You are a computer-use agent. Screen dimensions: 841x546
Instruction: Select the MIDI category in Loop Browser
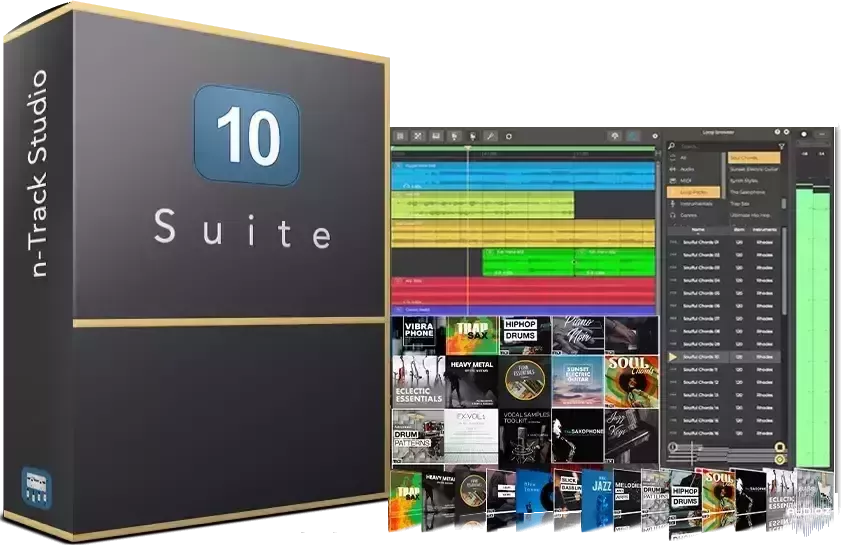click(693, 181)
